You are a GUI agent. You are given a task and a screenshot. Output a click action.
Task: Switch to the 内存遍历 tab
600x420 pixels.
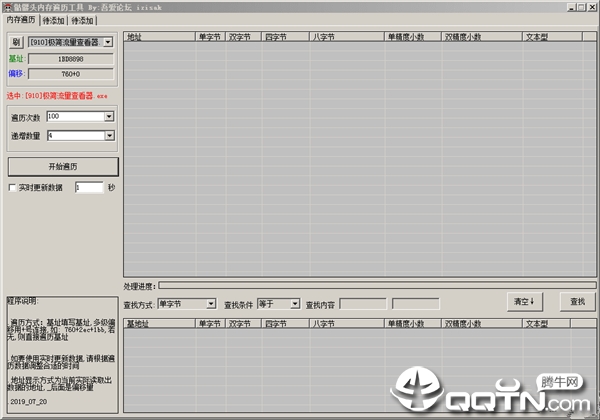(21, 20)
